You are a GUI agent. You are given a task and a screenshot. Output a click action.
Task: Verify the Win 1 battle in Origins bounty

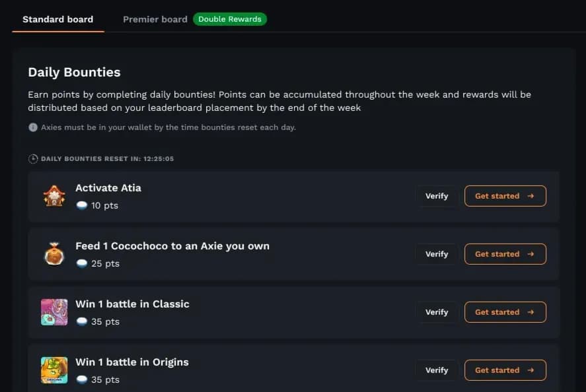coord(437,370)
